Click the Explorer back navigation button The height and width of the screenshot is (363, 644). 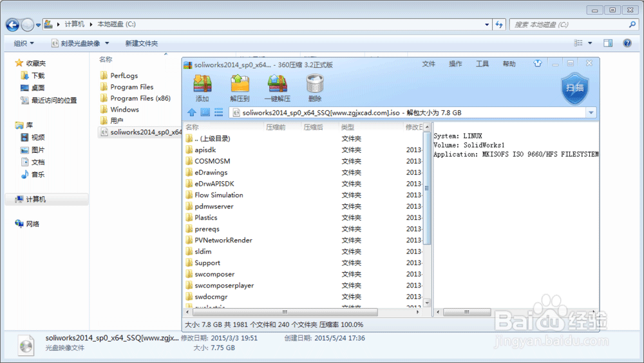click(12, 25)
